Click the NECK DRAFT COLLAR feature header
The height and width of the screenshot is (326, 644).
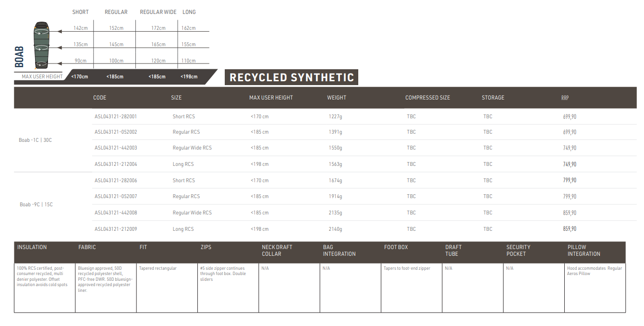point(277,251)
